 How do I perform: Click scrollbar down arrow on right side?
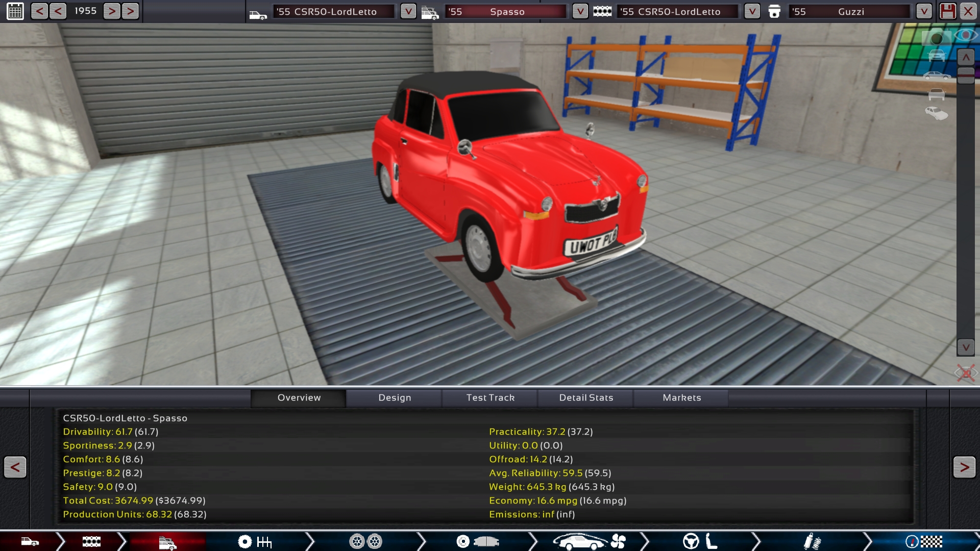(965, 347)
